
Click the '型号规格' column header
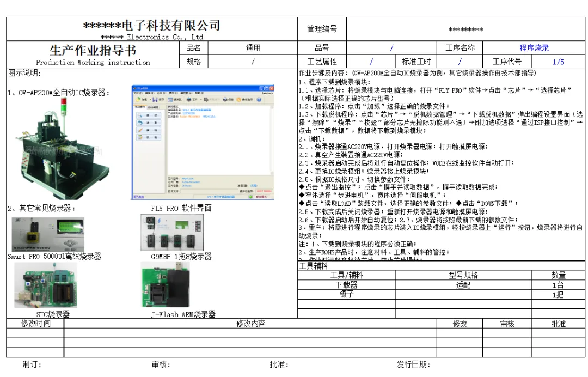click(x=463, y=275)
